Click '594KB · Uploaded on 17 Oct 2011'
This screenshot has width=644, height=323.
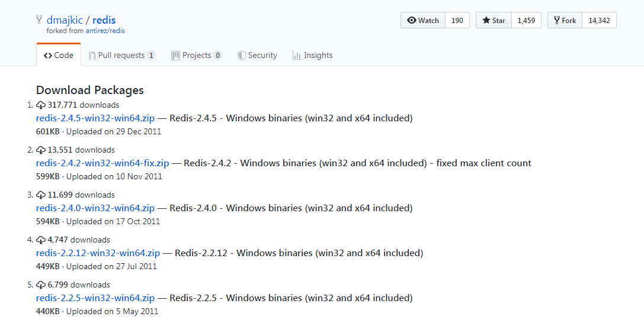pos(98,221)
